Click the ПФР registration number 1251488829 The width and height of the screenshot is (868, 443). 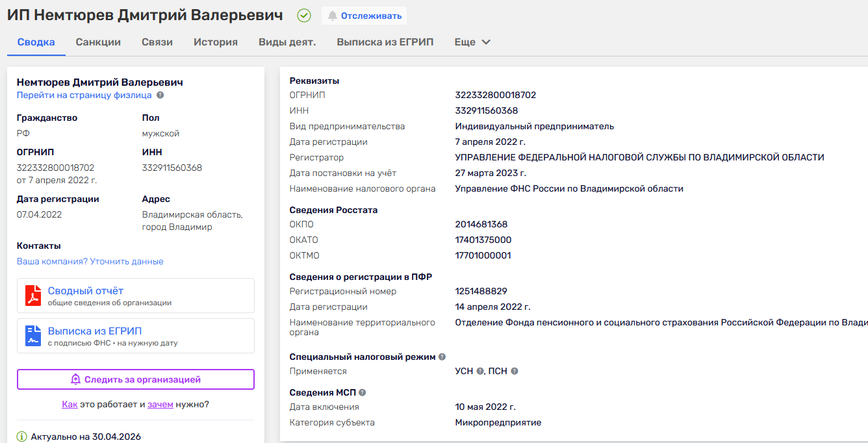(x=481, y=292)
